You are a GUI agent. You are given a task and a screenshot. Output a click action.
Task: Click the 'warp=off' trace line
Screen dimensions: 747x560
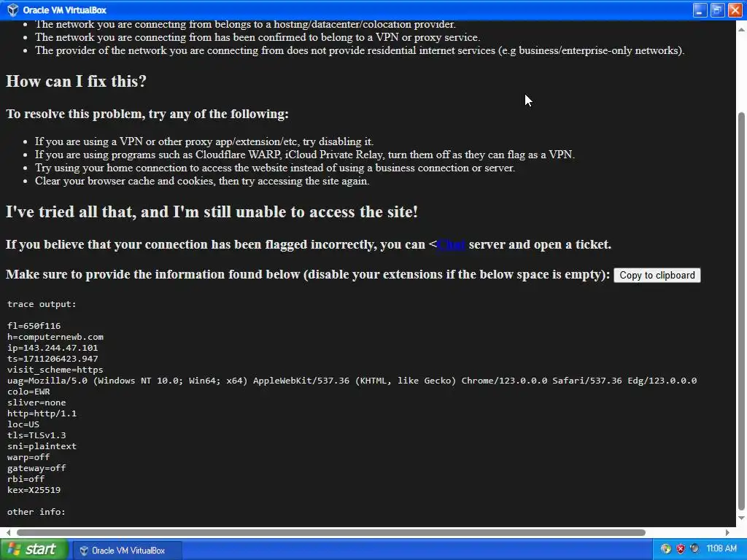point(28,457)
